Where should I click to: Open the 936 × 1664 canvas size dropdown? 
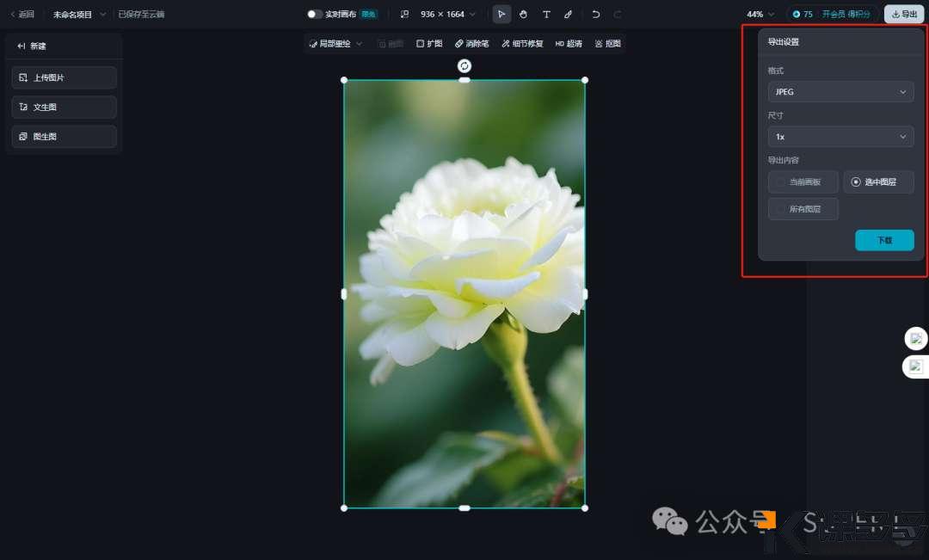pyautogui.click(x=447, y=15)
